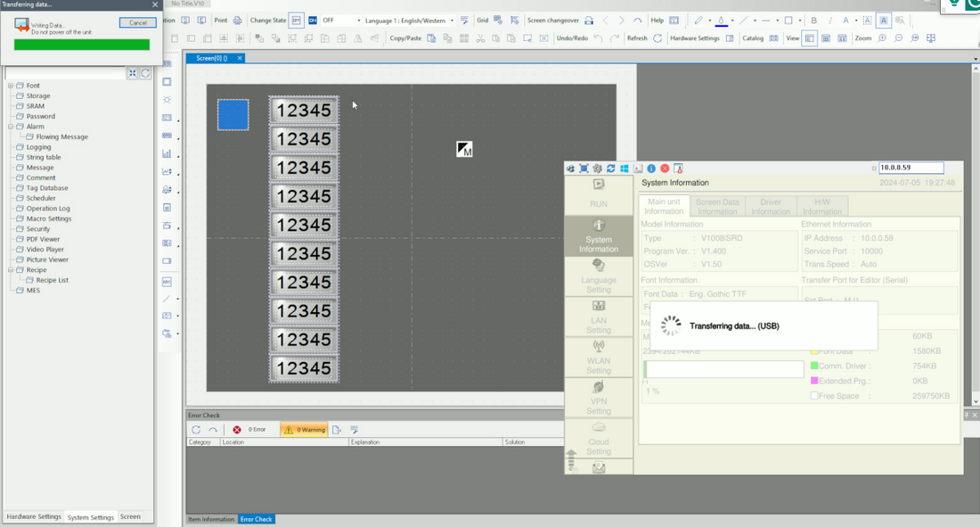Click the text color swatch on the toolbar
The image size is (980, 527).
tap(845, 20)
